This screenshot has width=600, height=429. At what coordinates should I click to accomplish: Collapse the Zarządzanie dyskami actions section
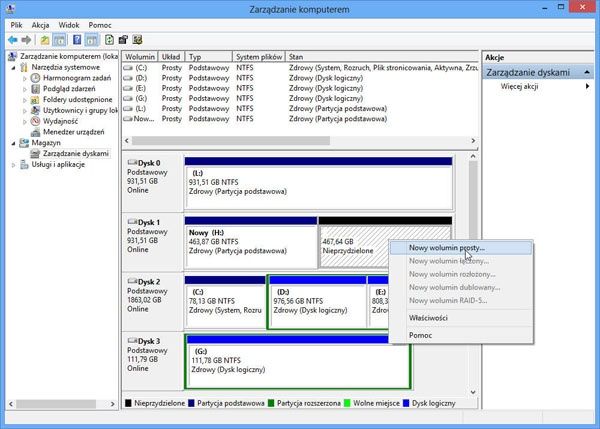[587, 72]
